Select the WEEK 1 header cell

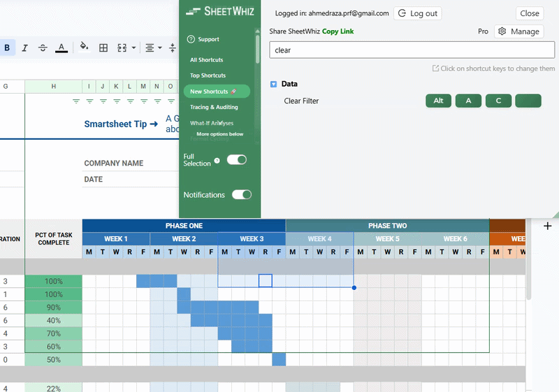pyautogui.click(x=116, y=239)
